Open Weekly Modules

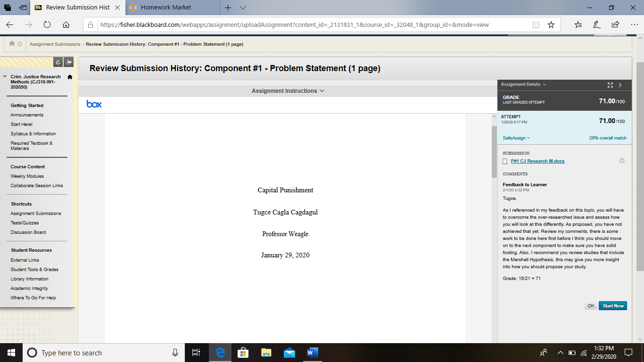[27, 176]
